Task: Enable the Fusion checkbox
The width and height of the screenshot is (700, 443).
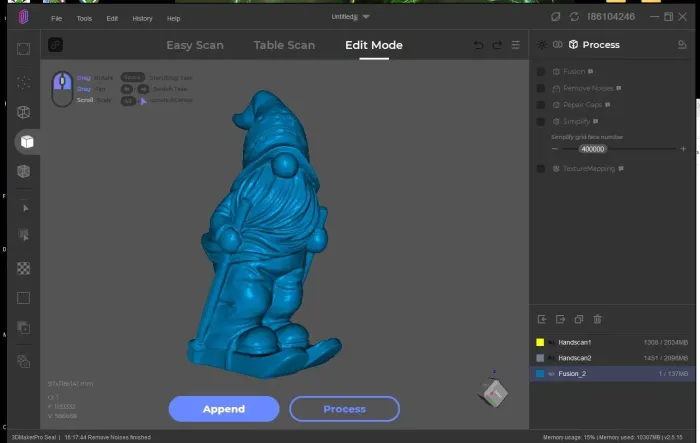Action: (x=541, y=71)
